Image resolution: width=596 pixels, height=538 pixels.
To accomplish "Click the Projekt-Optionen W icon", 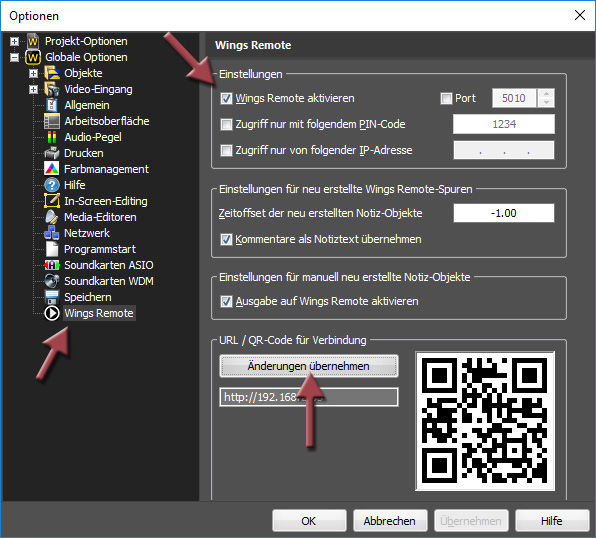I will [33, 41].
